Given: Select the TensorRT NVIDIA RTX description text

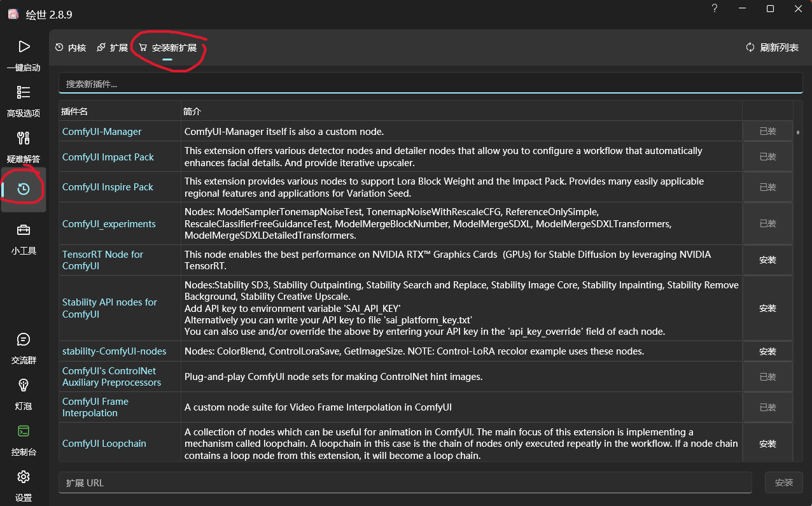Looking at the screenshot, I should (447, 260).
